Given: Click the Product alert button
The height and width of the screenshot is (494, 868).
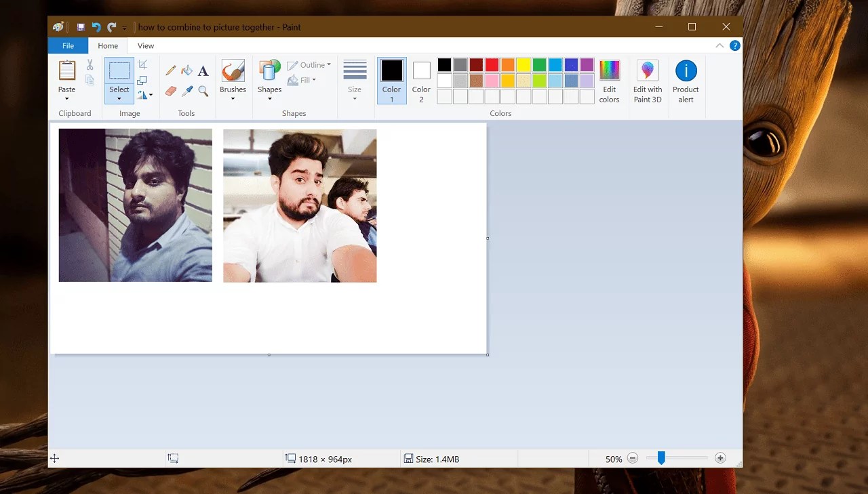Looking at the screenshot, I should tap(686, 81).
